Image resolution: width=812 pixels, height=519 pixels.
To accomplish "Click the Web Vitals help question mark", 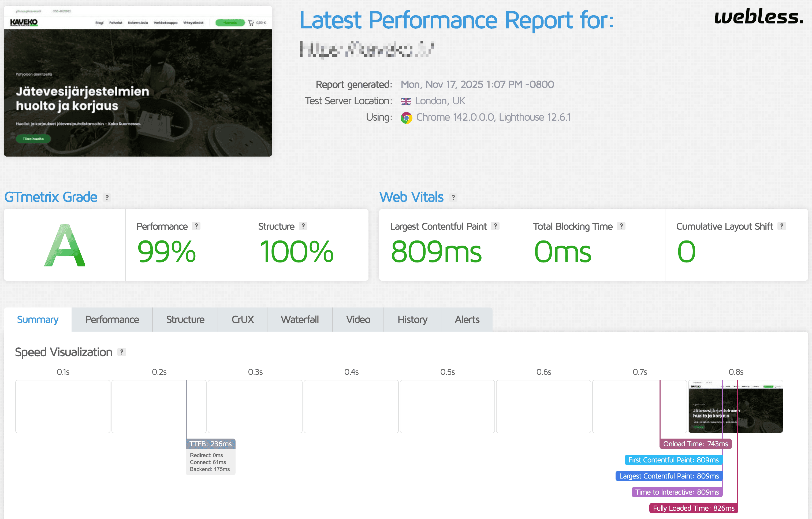I will coord(453,198).
